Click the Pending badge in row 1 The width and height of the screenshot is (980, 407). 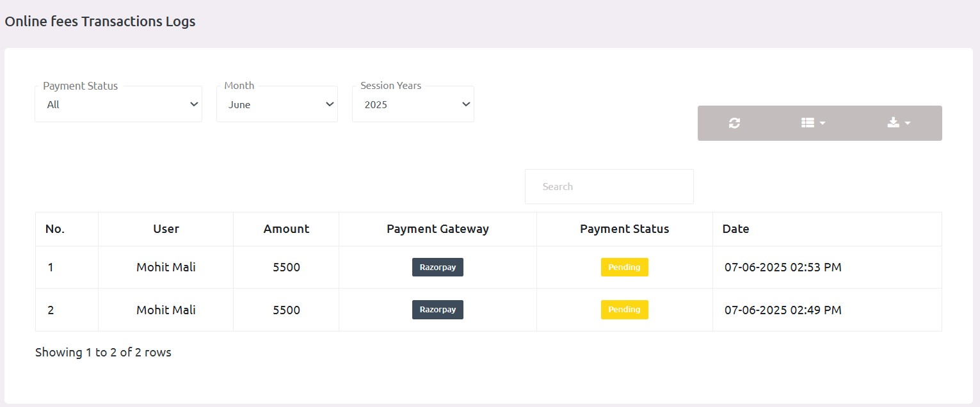(x=625, y=267)
